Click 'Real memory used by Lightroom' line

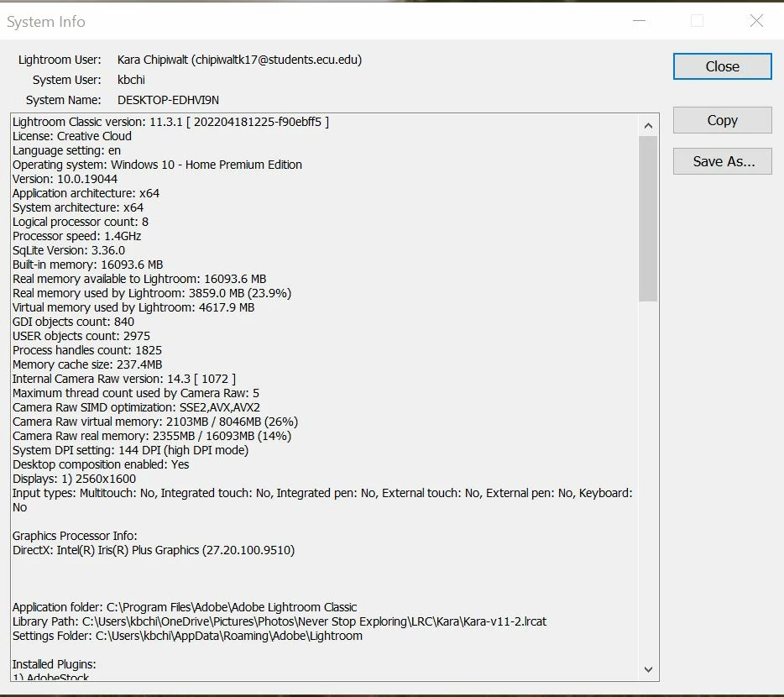click(152, 293)
